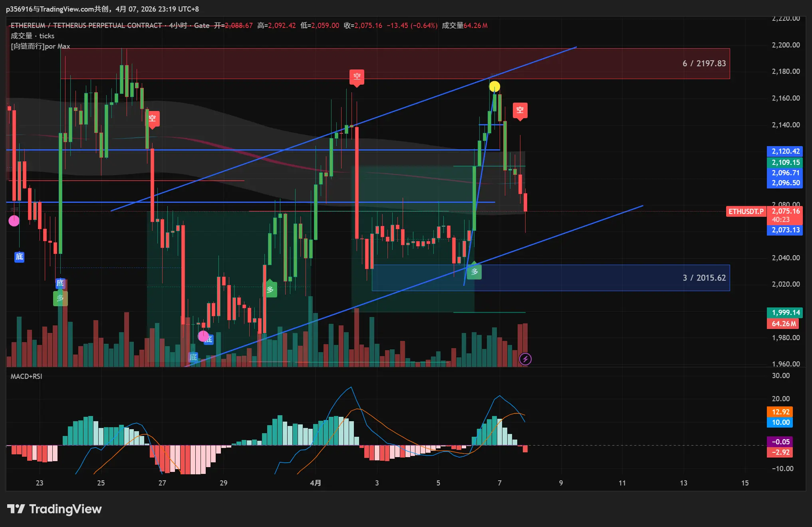Click the pink circle marker left of March 23
The width and height of the screenshot is (812, 527).
[x=14, y=220]
